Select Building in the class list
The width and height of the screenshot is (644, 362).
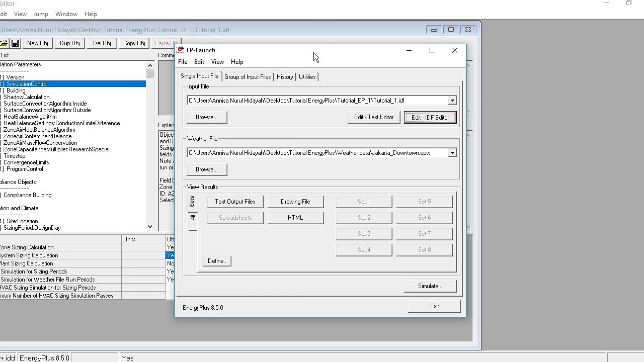(16, 90)
